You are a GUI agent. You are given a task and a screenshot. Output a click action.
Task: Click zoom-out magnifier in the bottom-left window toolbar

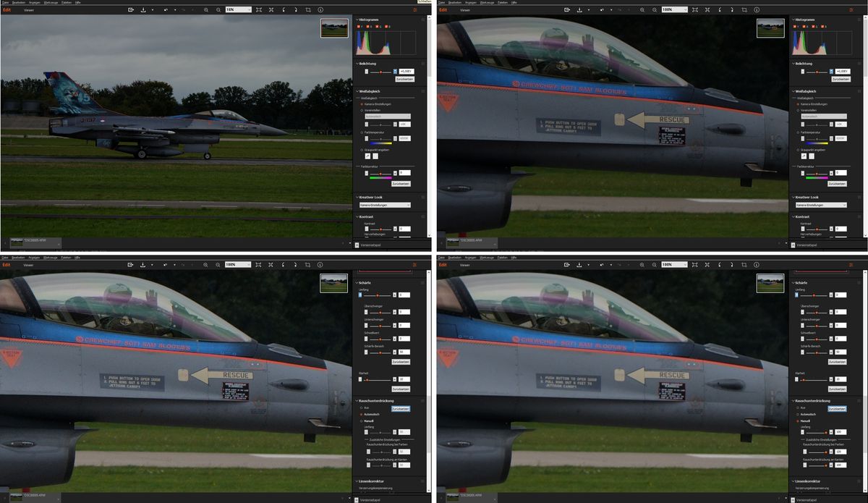(218, 265)
